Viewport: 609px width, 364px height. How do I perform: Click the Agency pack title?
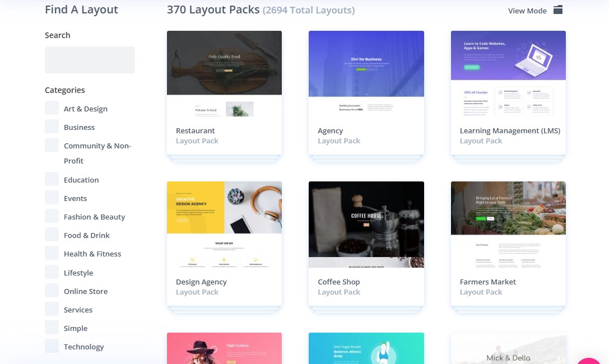pyautogui.click(x=330, y=131)
